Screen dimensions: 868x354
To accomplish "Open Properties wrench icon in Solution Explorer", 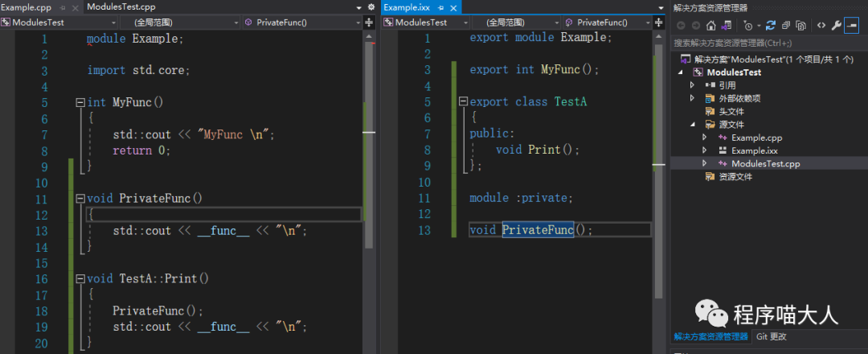I will click(836, 25).
